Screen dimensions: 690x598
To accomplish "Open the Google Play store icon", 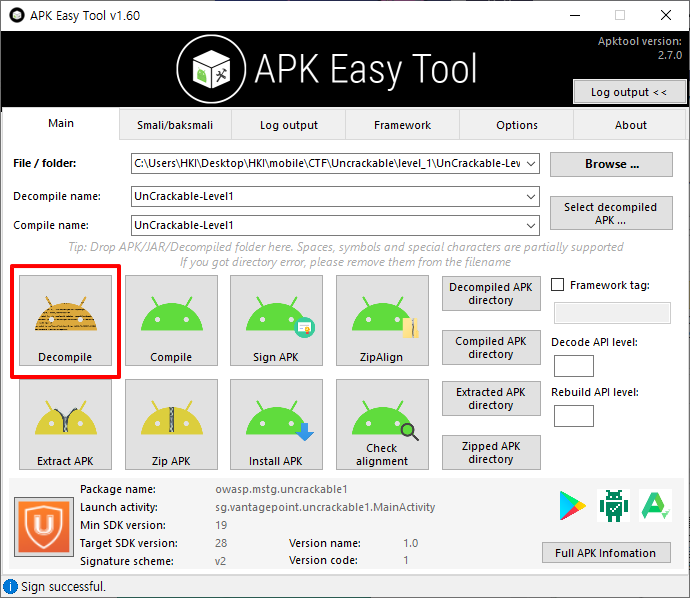I will (x=572, y=506).
